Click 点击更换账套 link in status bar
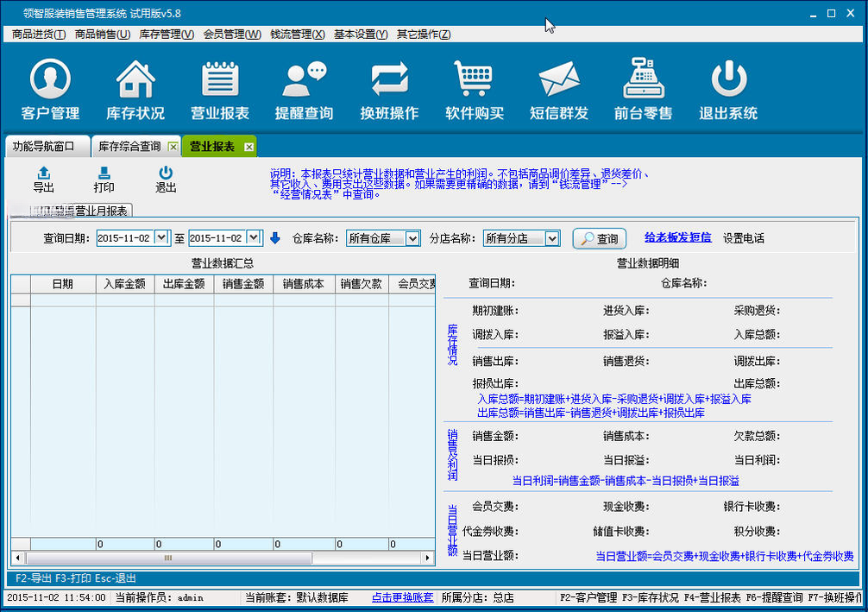The height and width of the screenshot is (612, 868). (402, 597)
